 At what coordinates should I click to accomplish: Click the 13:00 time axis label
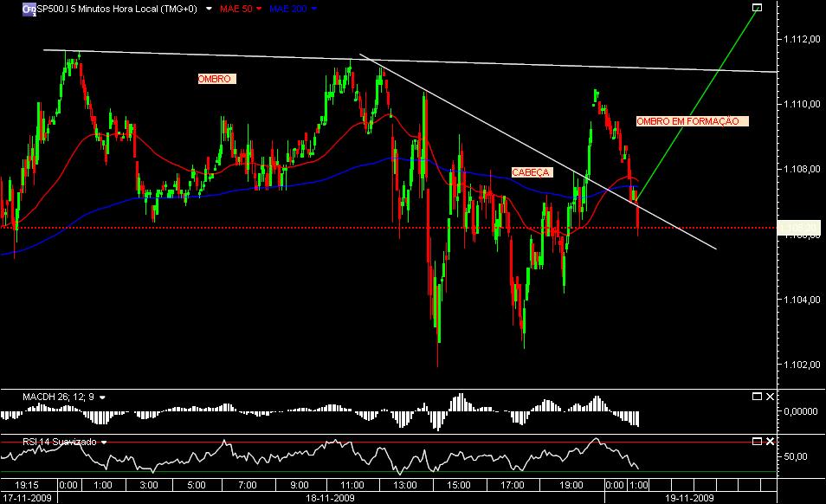[x=405, y=485]
